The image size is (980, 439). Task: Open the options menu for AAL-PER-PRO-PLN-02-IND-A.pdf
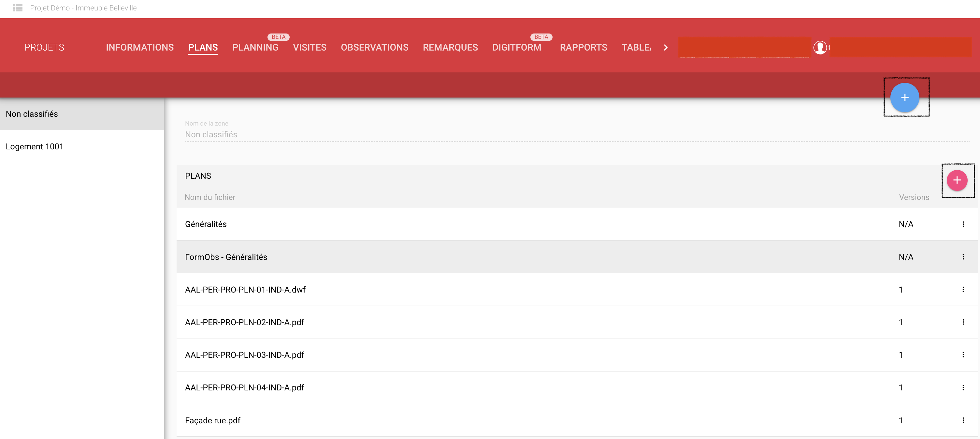pyautogui.click(x=963, y=323)
